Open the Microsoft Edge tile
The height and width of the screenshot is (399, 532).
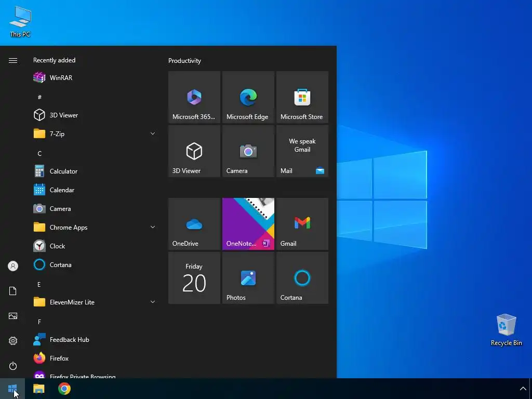click(x=248, y=97)
